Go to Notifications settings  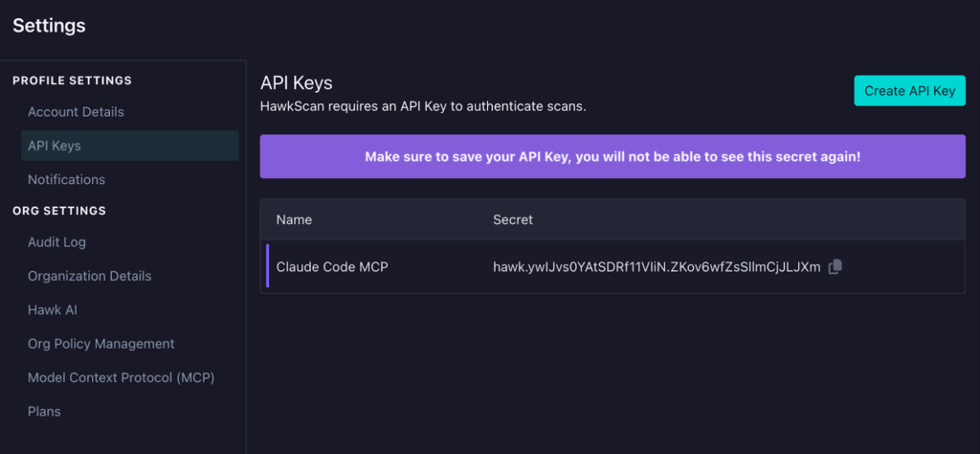click(66, 179)
